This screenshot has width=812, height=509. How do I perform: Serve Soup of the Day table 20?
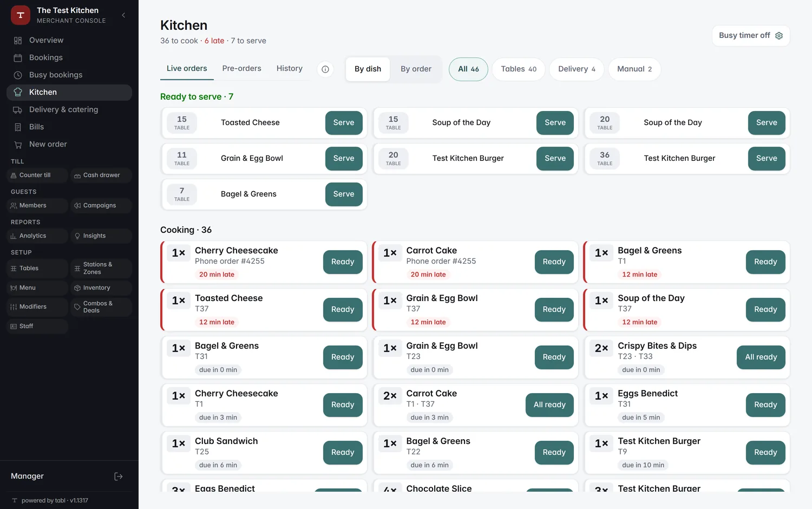(x=767, y=123)
